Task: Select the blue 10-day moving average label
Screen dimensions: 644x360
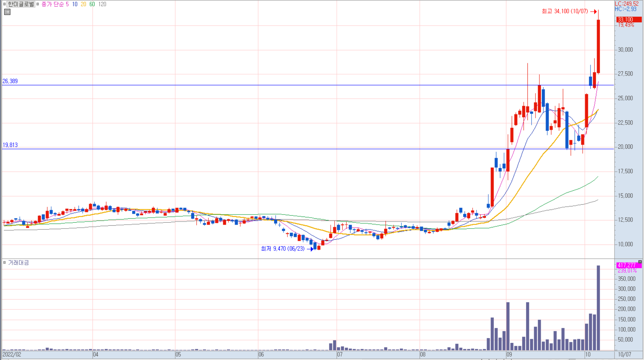Action: [x=75, y=4]
